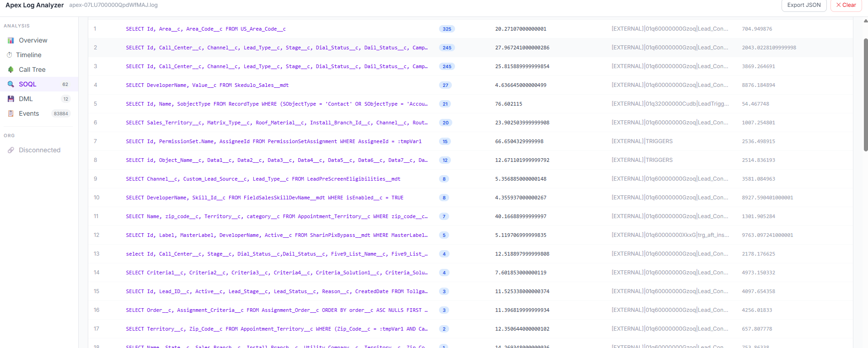Click the TRIGGERS source in row 8

point(642,160)
